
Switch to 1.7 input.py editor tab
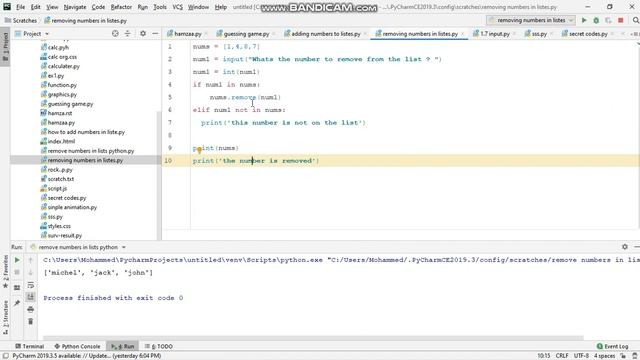click(x=495, y=33)
